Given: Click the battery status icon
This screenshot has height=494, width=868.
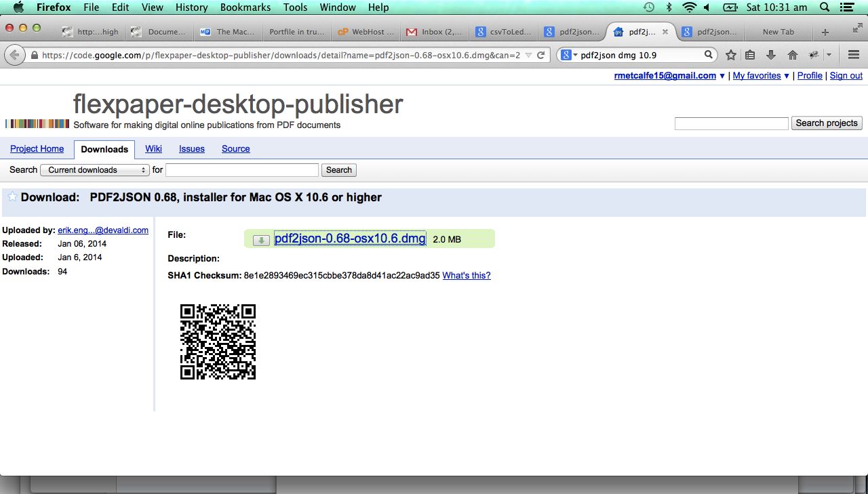Looking at the screenshot, I should [730, 7].
